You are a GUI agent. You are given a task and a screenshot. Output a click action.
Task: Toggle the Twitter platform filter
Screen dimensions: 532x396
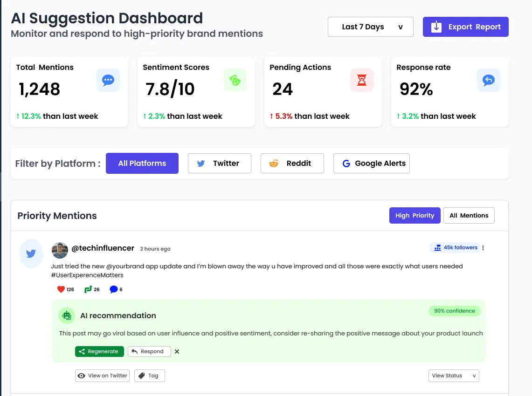coord(219,164)
